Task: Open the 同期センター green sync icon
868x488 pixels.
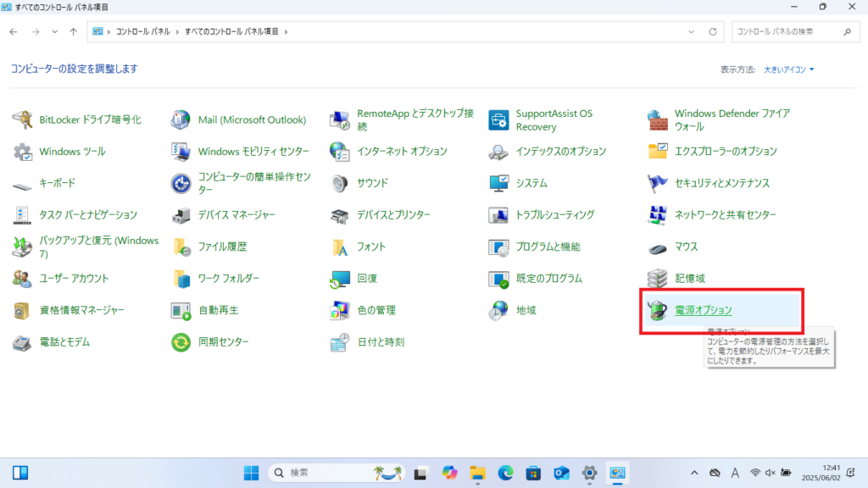Action: pyautogui.click(x=181, y=342)
